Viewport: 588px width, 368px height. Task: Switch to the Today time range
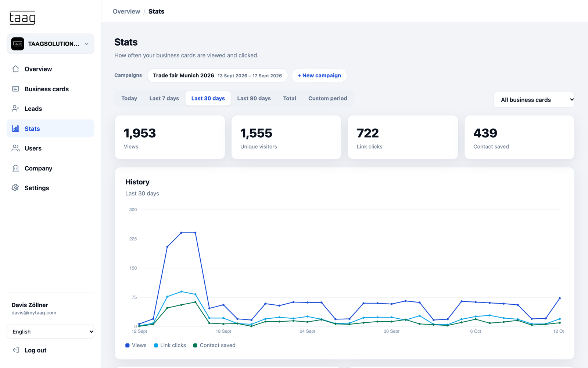click(129, 98)
